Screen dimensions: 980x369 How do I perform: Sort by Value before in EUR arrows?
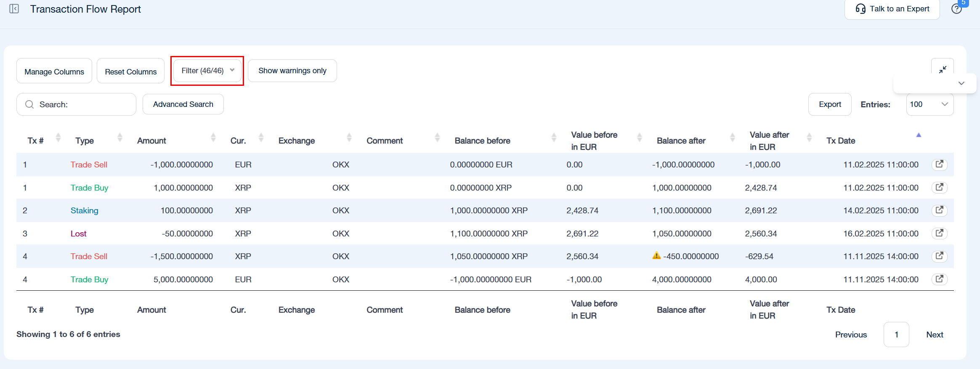point(640,137)
